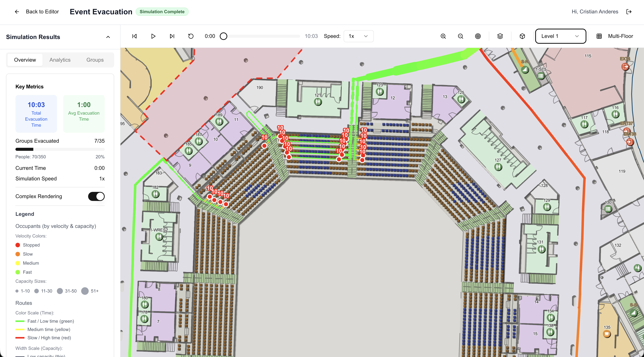Click 'Hi, Cristian Anderes' text
This screenshot has height=357, width=644.
(595, 11)
